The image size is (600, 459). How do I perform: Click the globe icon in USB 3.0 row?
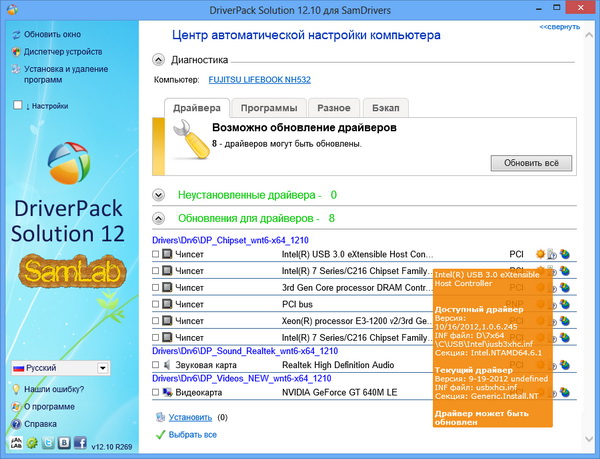564,254
